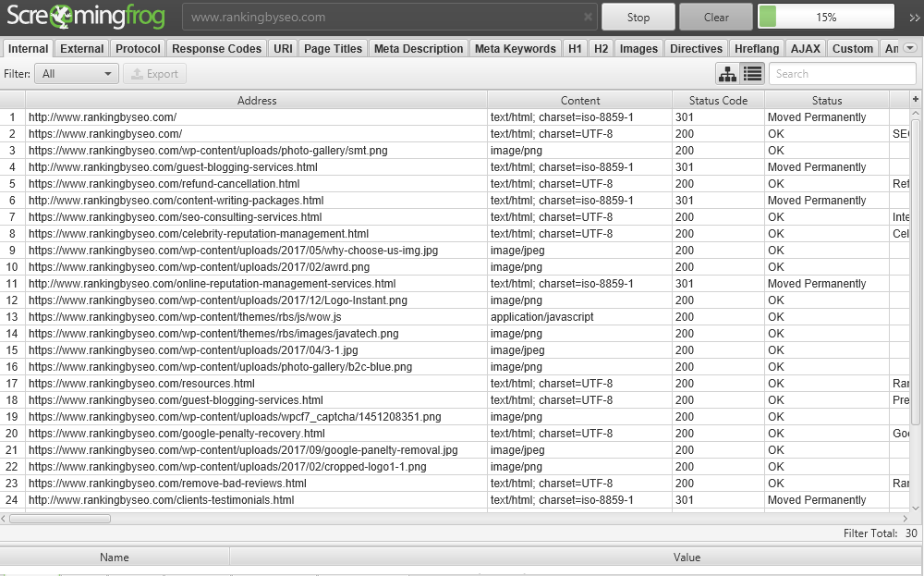This screenshot has height=576, width=924.
Task: Select the wow.js row
Action: point(454,316)
